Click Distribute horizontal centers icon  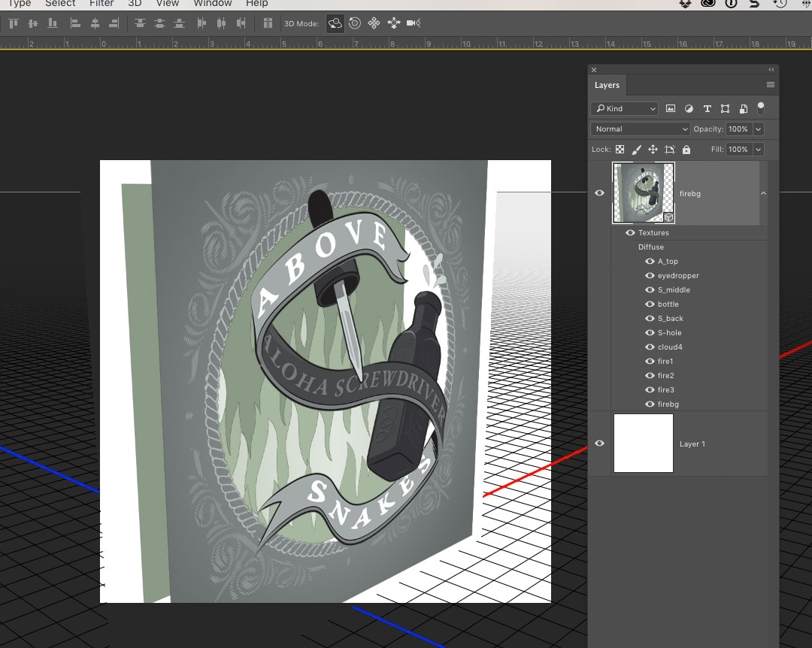point(221,23)
